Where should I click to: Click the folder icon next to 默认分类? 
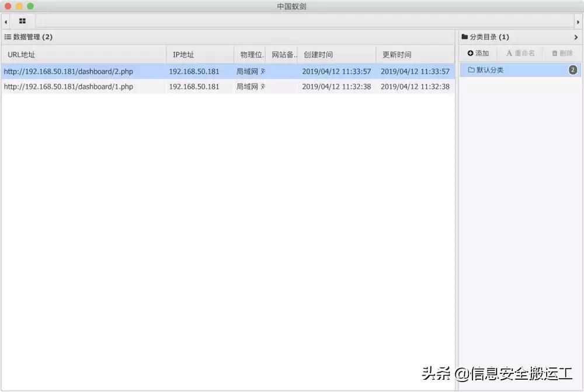(x=470, y=69)
